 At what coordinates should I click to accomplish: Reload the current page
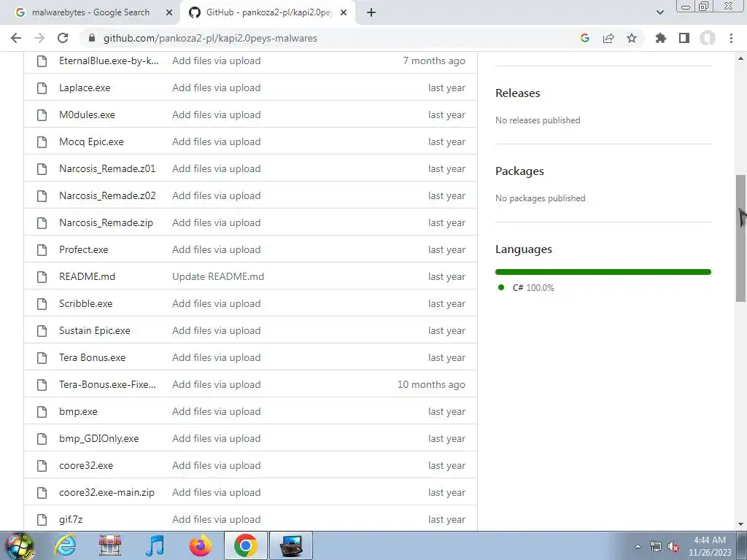(x=63, y=38)
